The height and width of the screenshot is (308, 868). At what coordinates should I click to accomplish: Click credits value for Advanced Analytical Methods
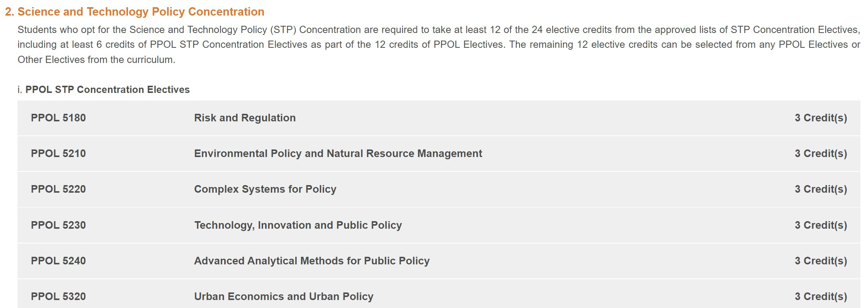click(x=821, y=261)
